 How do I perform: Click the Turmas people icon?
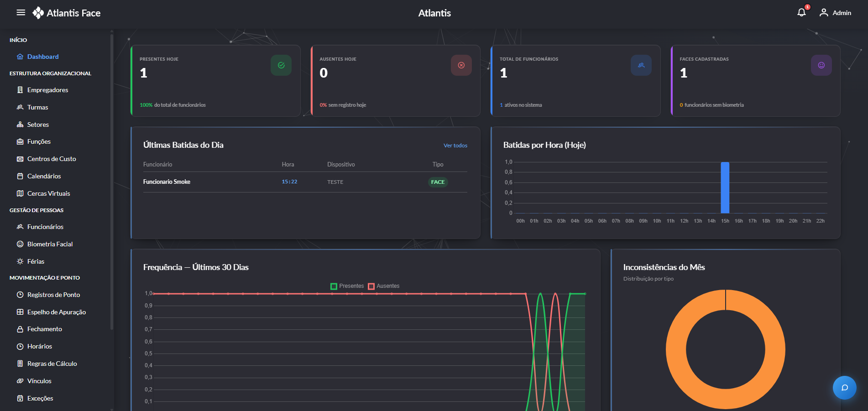click(x=20, y=107)
